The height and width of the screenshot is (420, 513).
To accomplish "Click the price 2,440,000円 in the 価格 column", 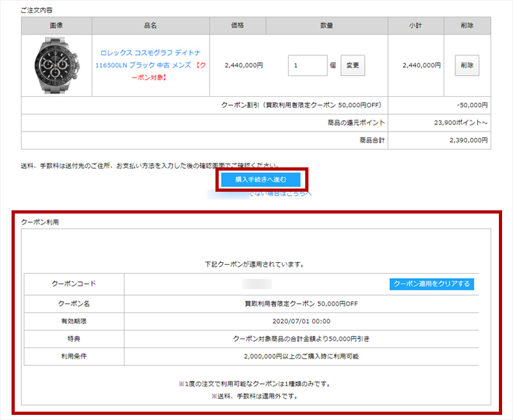I will 244,65.
